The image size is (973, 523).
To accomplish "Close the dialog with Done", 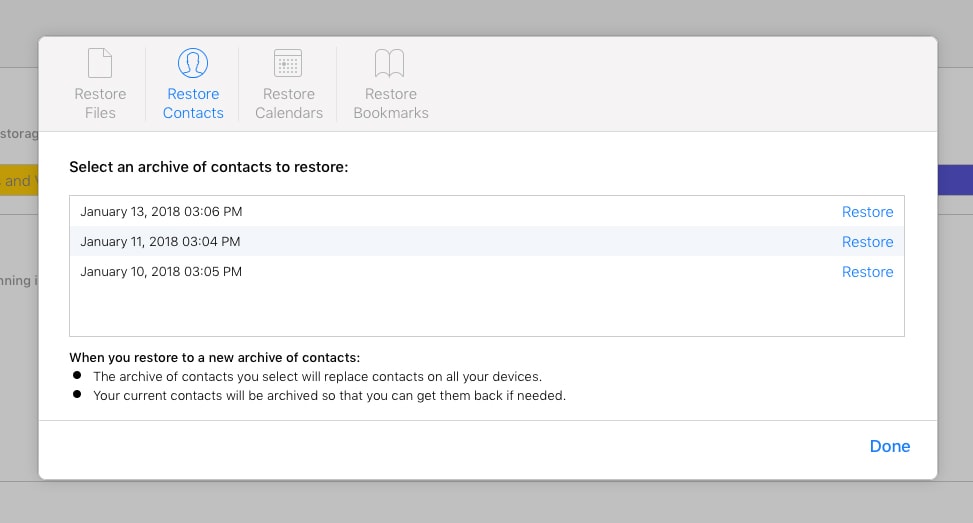I will [x=890, y=446].
